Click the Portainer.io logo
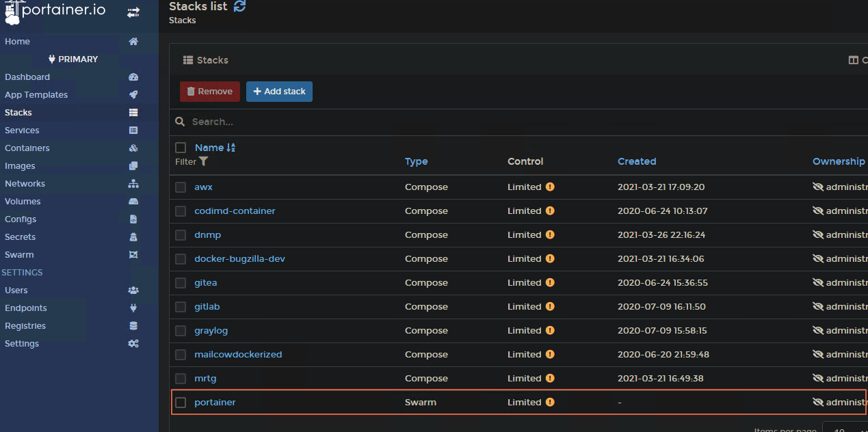This screenshot has width=868, height=432. 55,12
